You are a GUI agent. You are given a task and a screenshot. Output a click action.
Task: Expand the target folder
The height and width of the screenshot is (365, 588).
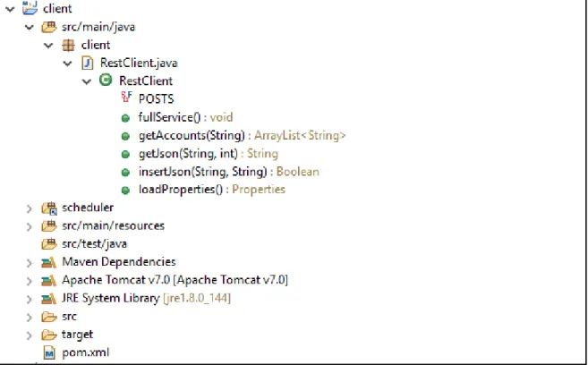pyautogui.click(x=30, y=335)
